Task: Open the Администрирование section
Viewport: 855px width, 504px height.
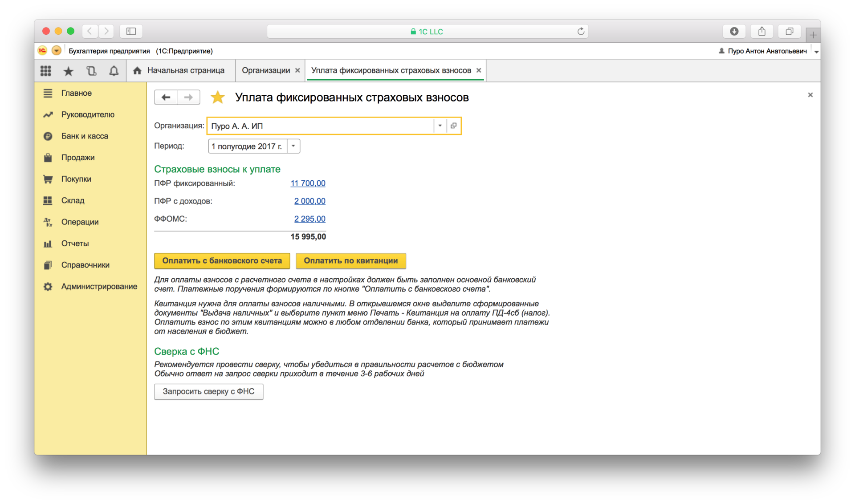Action: 99,287
